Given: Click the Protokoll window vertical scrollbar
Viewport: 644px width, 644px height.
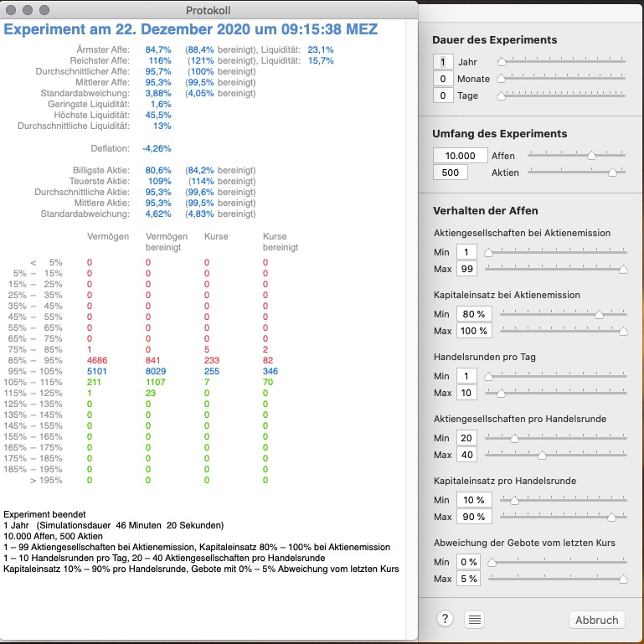Looking at the screenshot, I should click(411, 328).
